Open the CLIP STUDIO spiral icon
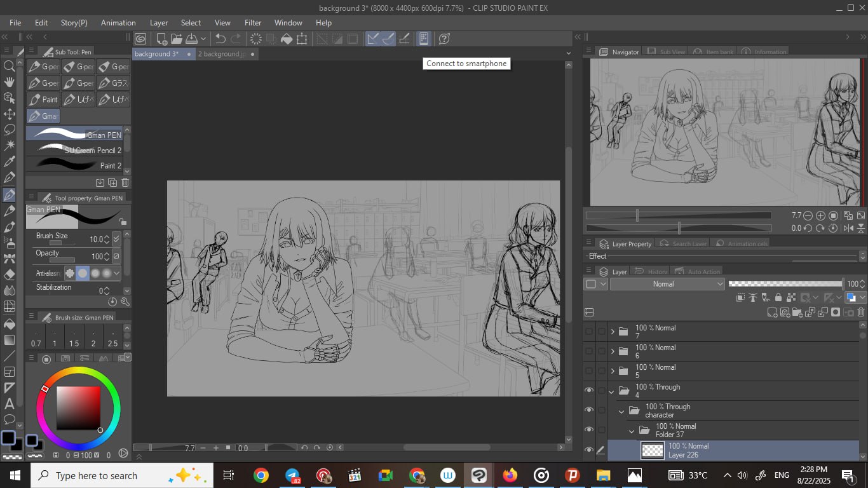This screenshot has width=868, height=488. tap(140, 39)
